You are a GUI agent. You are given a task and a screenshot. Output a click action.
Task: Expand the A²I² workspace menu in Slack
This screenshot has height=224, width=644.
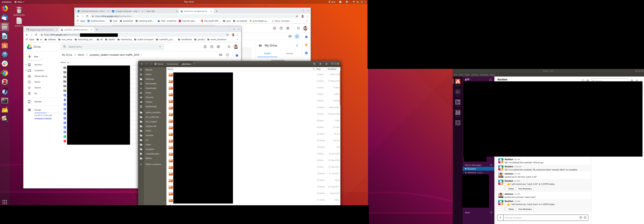coord(468,80)
